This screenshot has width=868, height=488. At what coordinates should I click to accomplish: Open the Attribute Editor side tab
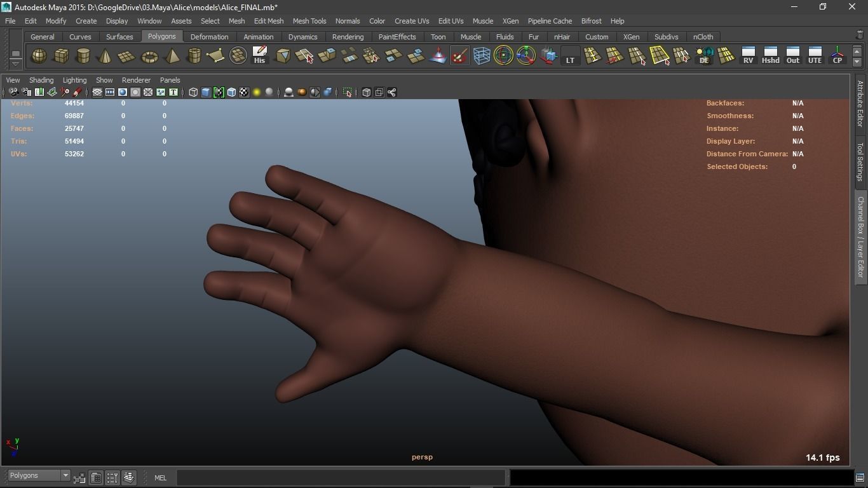click(860, 104)
